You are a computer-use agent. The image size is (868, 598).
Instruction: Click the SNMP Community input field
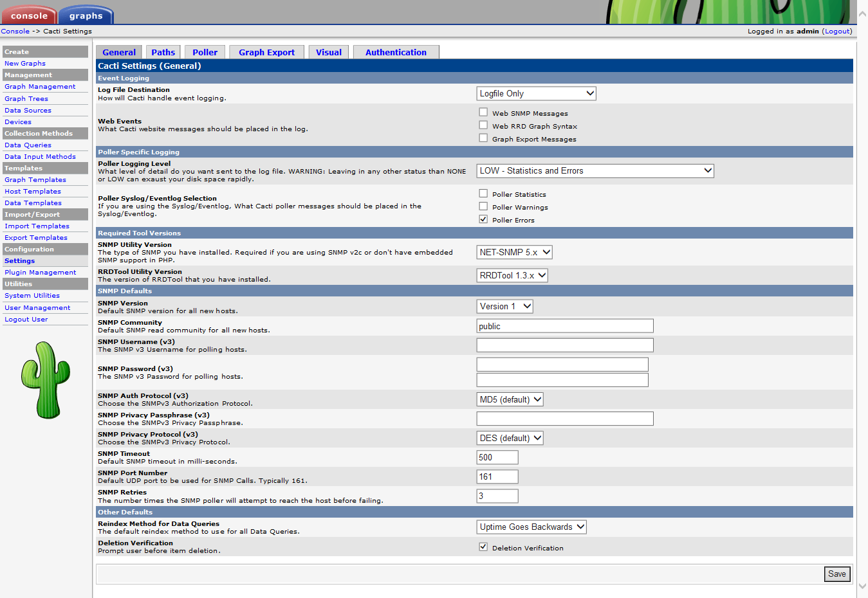click(x=565, y=326)
